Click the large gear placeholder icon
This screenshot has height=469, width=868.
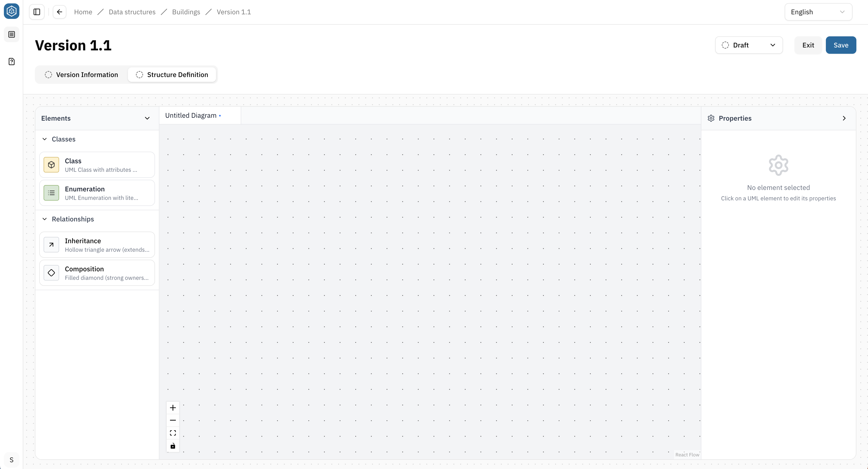point(778,165)
